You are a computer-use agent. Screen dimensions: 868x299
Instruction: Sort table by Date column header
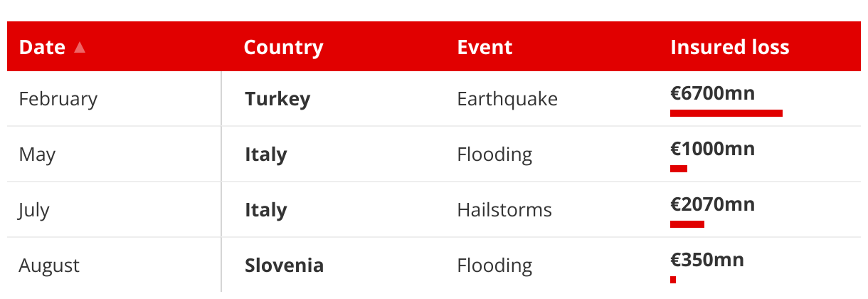pos(42,47)
